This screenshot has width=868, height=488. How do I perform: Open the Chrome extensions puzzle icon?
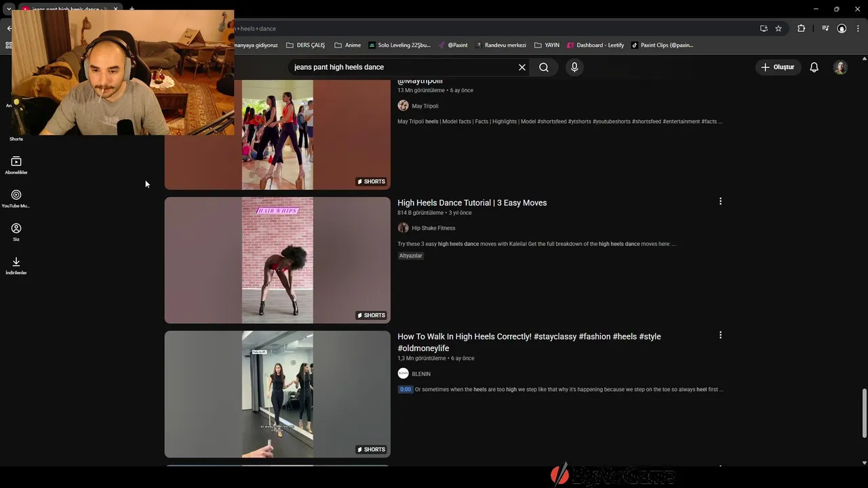[x=802, y=28]
